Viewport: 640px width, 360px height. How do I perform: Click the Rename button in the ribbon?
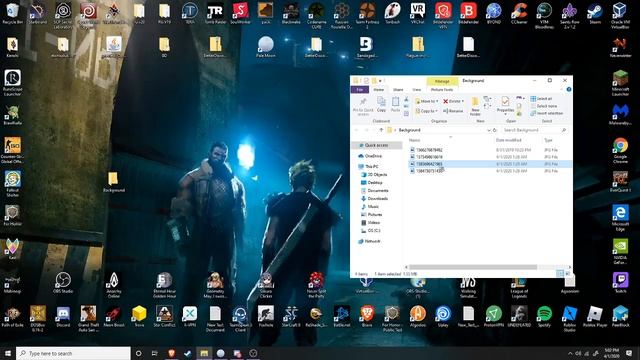(453, 111)
